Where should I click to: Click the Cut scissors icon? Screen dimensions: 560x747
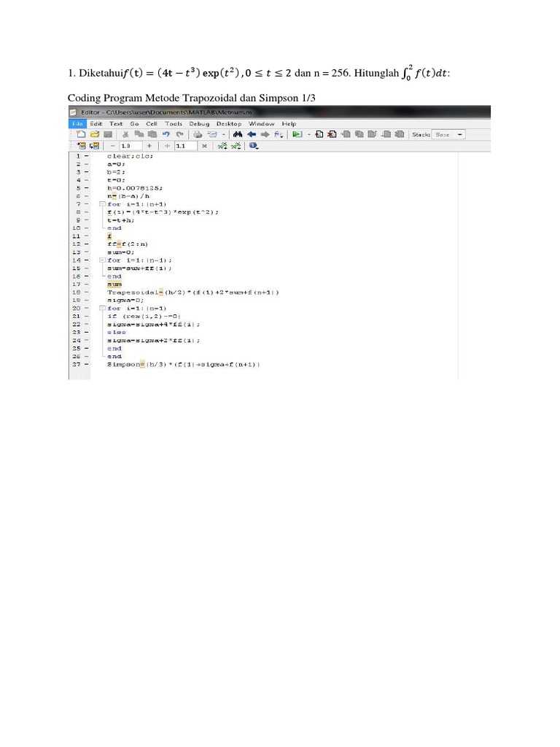click(125, 135)
